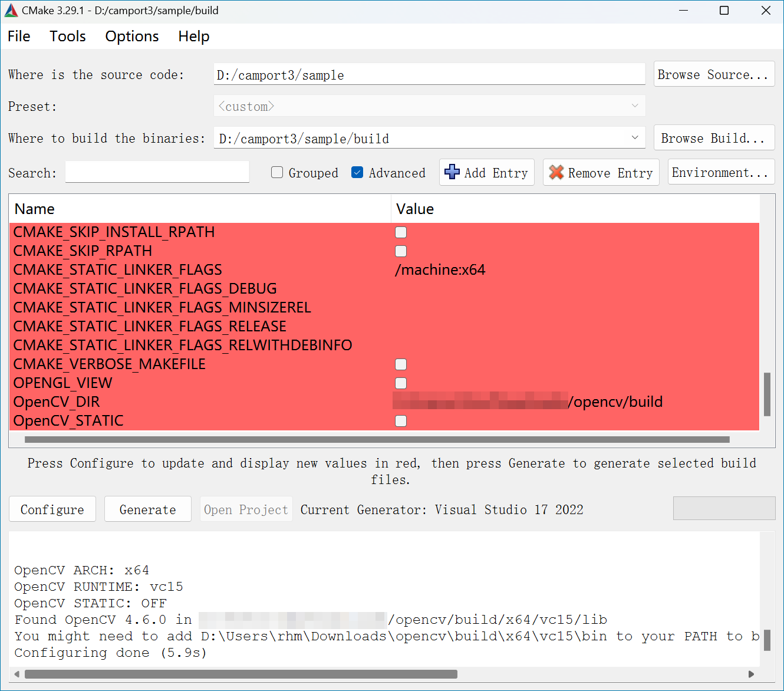
Task: Click the Generate button
Action: pos(148,509)
